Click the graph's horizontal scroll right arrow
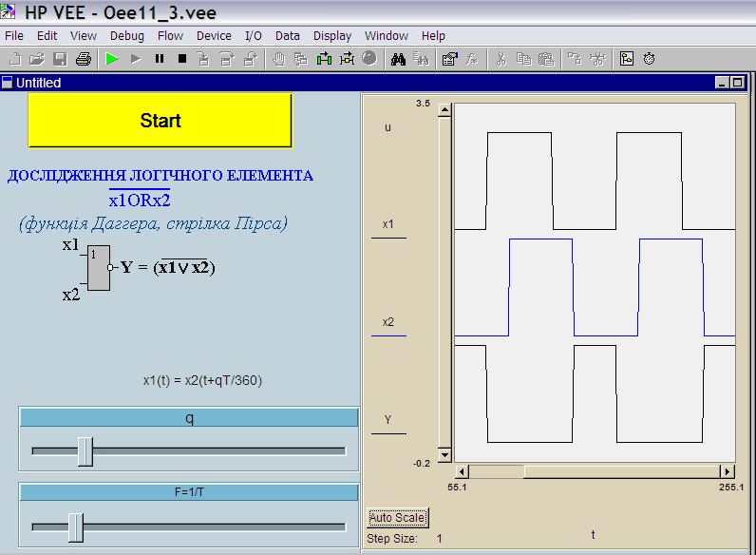756x555 pixels. point(728,471)
